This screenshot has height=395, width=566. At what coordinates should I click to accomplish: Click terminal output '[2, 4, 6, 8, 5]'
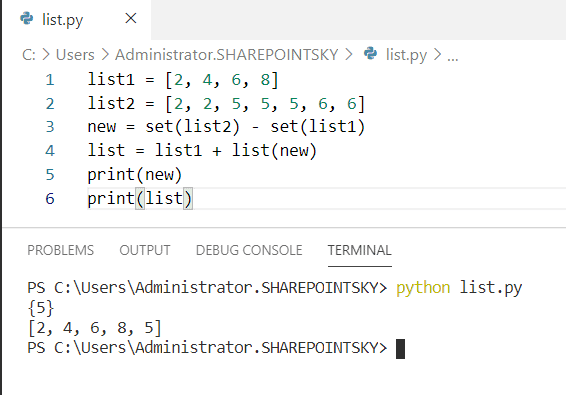pos(95,328)
